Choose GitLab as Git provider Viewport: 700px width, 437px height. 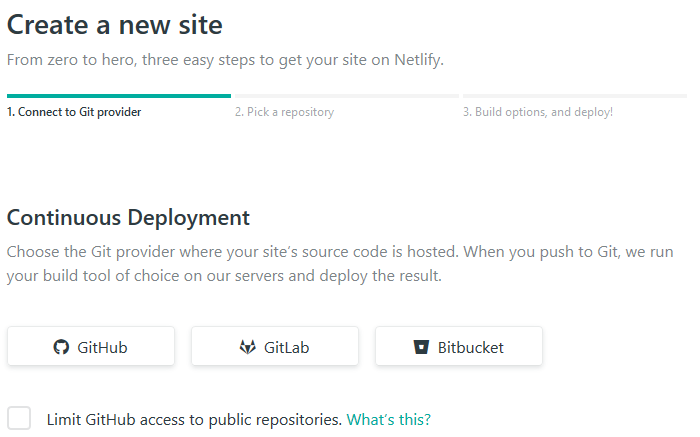pos(275,346)
